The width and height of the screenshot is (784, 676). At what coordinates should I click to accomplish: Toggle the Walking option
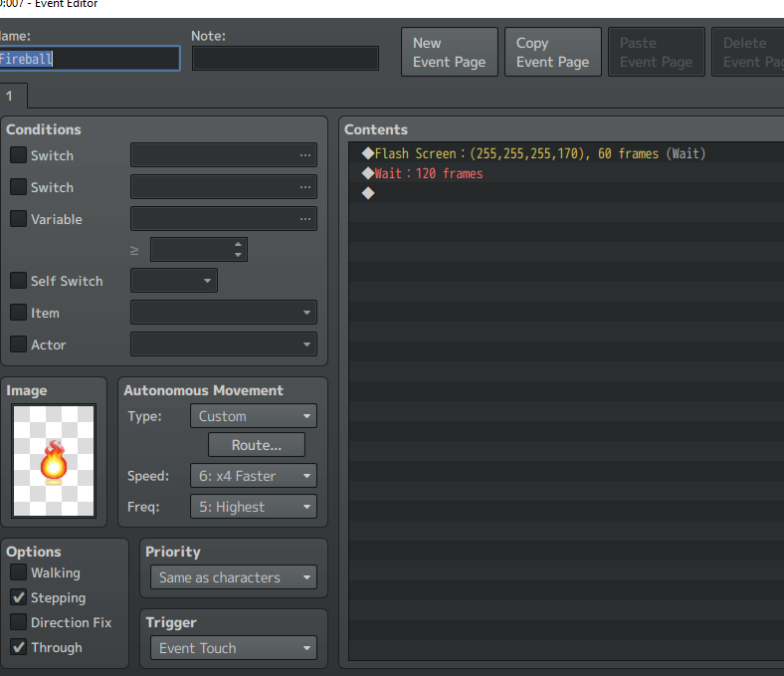[x=19, y=572]
